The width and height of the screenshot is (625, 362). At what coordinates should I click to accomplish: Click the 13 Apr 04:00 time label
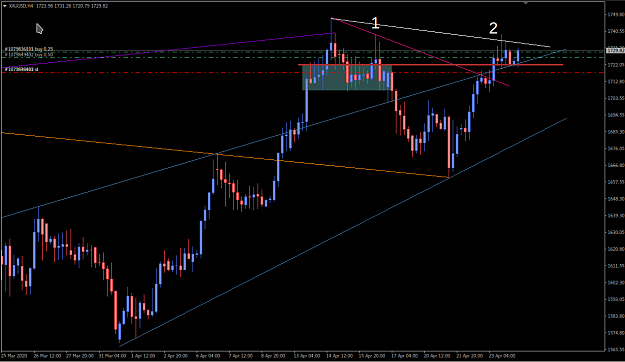pos(307,356)
